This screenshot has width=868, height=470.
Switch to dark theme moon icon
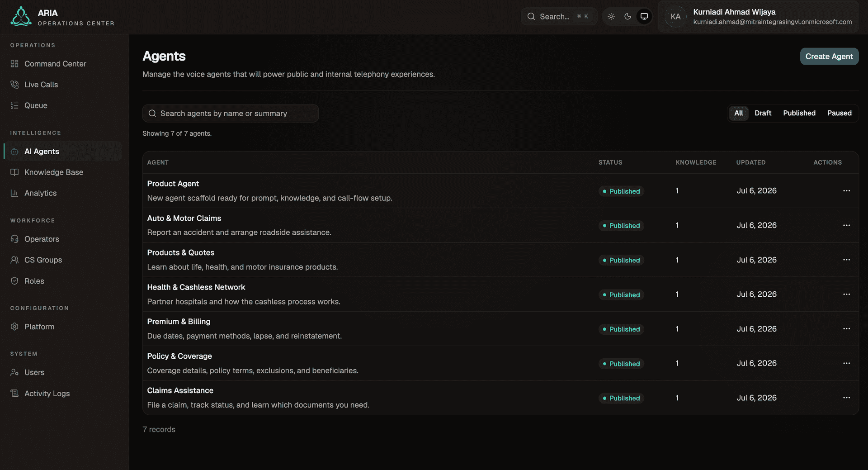click(627, 17)
